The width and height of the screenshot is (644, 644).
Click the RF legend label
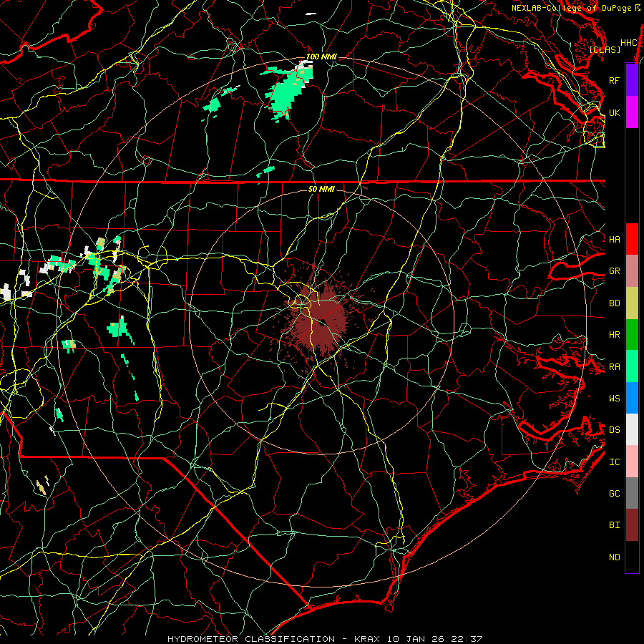(614, 80)
